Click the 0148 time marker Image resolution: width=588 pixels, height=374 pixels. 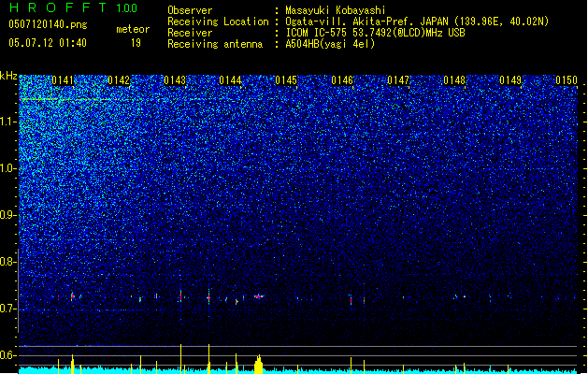click(x=454, y=80)
